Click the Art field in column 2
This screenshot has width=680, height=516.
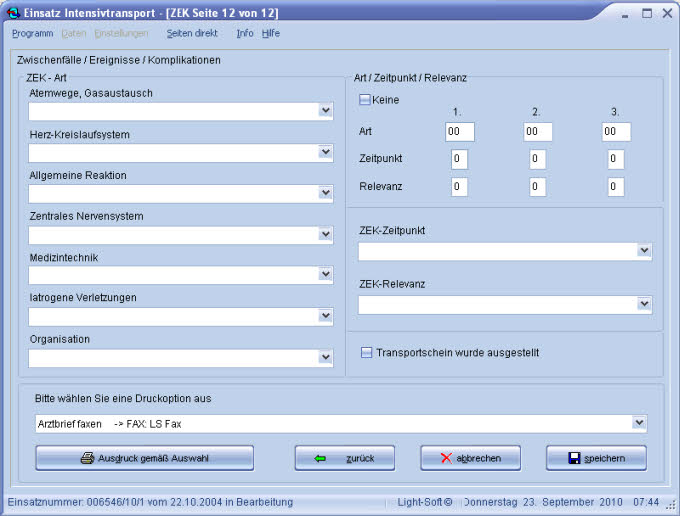538,131
